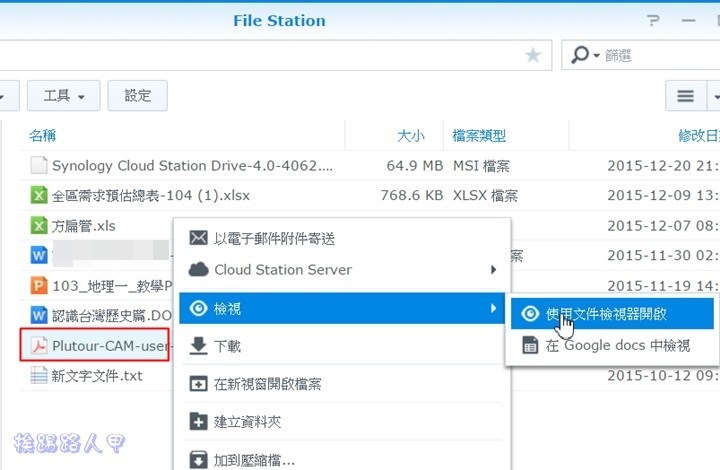720x470 pixels.
Task: Select 下載 in context menu
Action: (x=228, y=346)
